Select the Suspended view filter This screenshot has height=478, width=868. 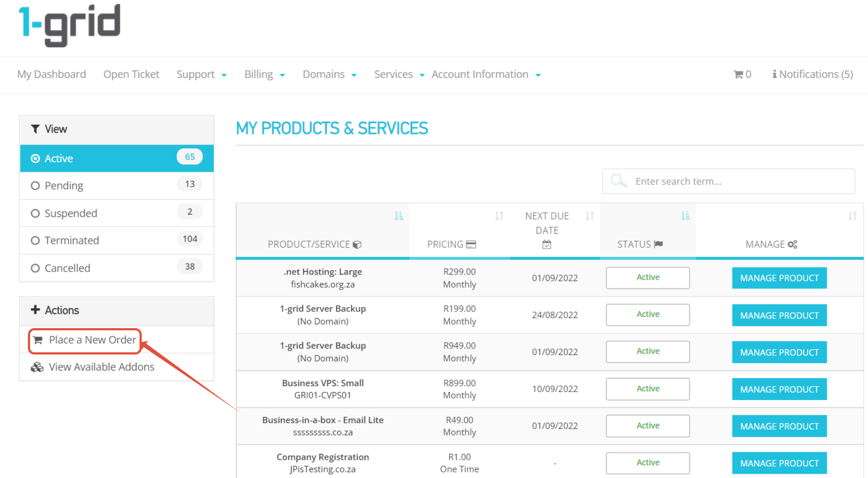(x=117, y=213)
